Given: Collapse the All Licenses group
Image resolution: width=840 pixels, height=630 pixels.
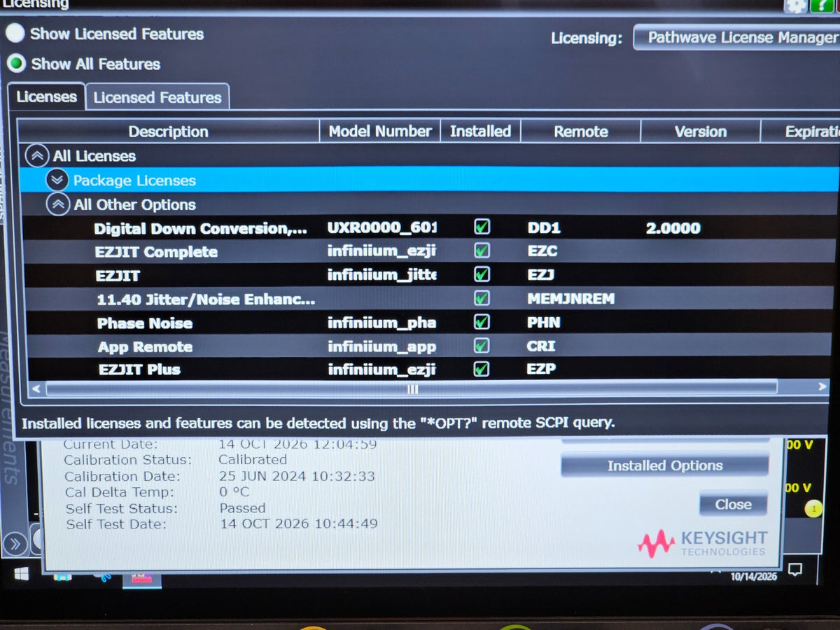Looking at the screenshot, I should (x=36, y=155).
